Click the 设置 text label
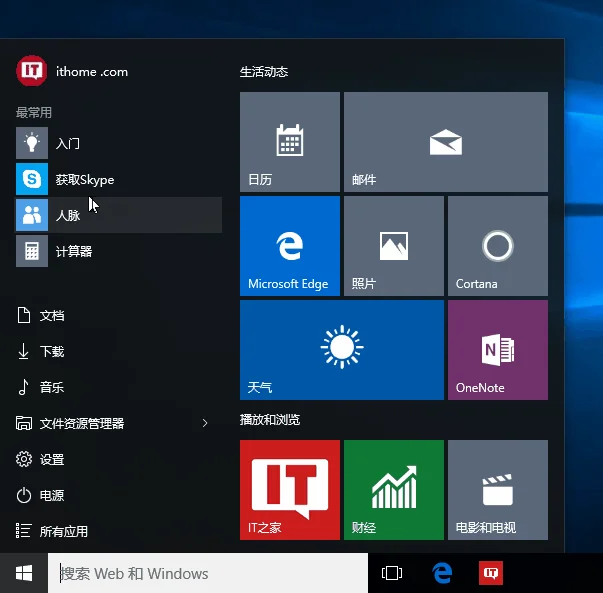Screen dimensions: 603x593 [52, 460]
